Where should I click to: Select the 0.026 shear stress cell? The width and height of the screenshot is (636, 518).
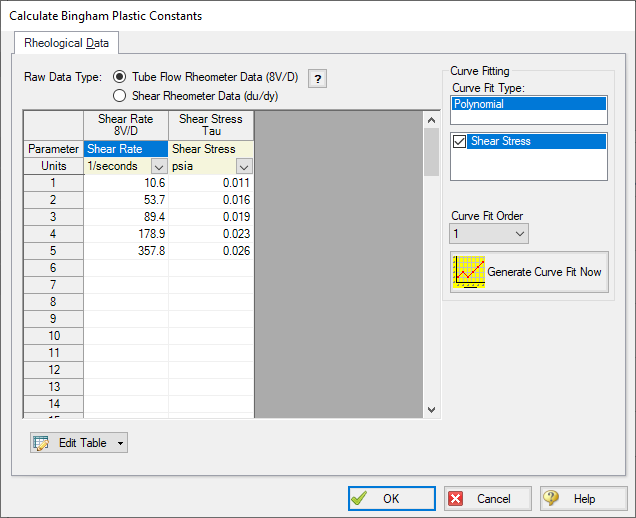(211, 251)
